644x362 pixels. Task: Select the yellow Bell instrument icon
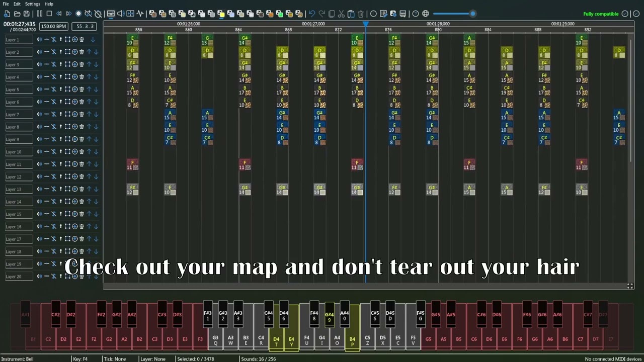click(221, 14)
